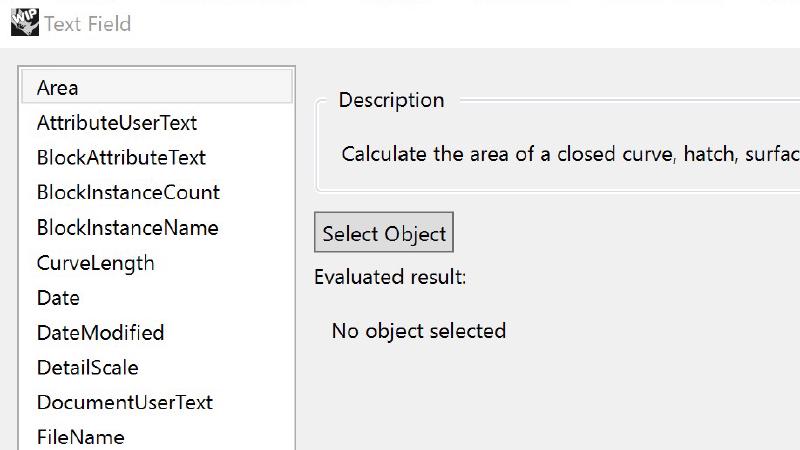Viewport: 800px width, 450px height.
Task: Pick DateModified in the field list
Action: [100, 333]
